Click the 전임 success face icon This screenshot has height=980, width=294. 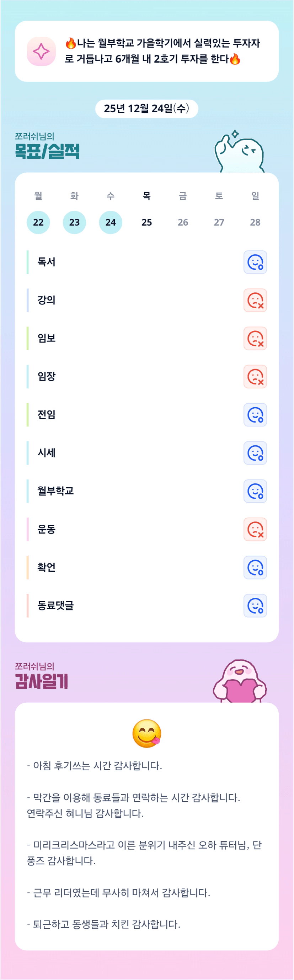255,415
